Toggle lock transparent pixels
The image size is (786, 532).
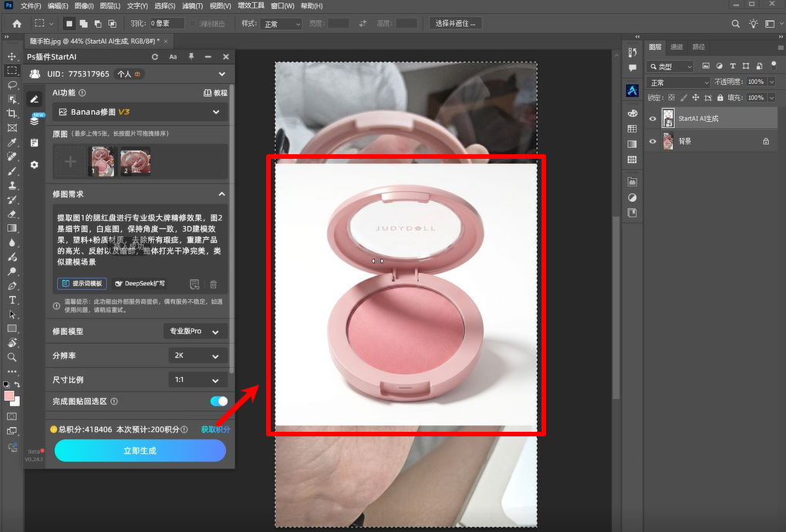click(x=671, y=98)
